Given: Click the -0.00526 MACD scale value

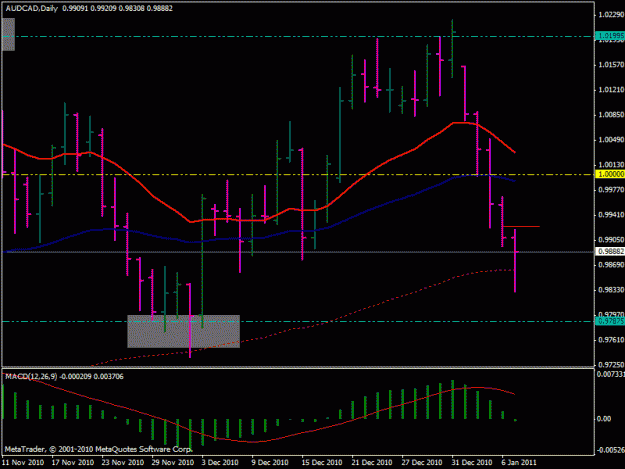Looking at the screenshot, I should pyautogui.click(x=610, y=450).
